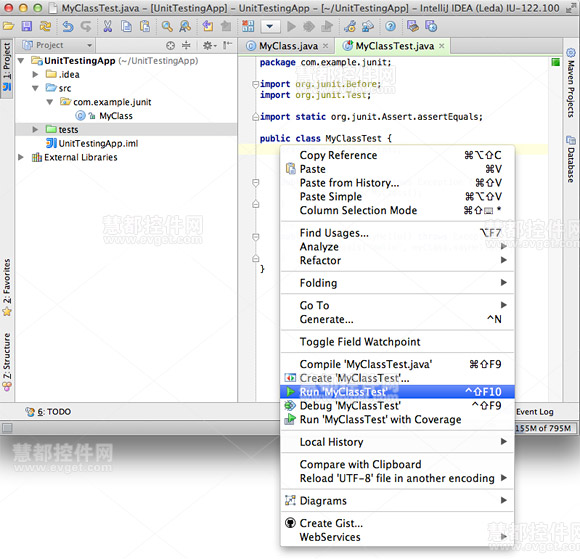The image size is (580, 559).
Task: Switch to the MyClass.java tab
Action: 288,46
